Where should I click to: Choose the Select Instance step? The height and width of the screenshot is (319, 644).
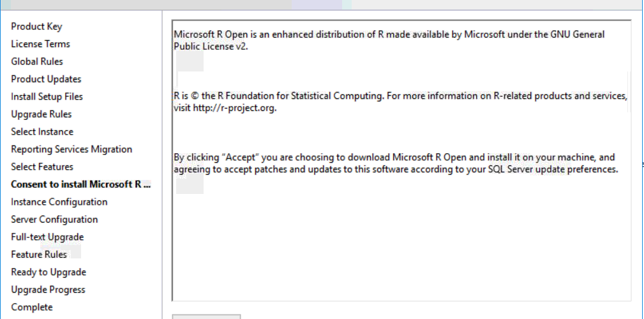pyautogui.click(x=42, y=132)
